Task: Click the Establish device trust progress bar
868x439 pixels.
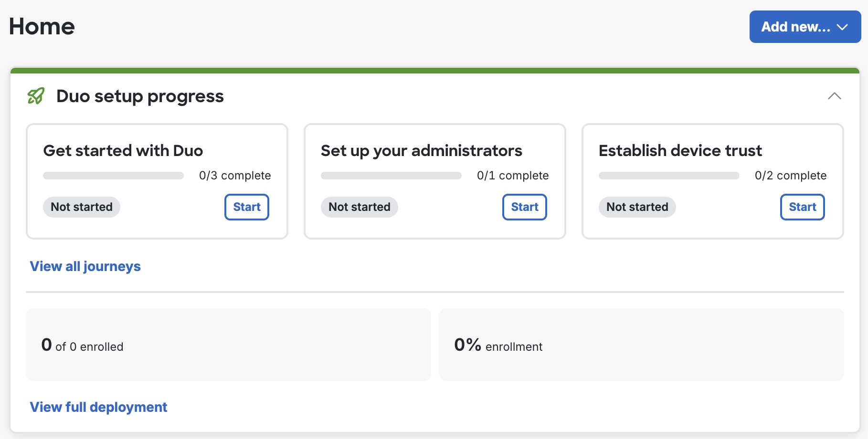Action: point(669,176)
